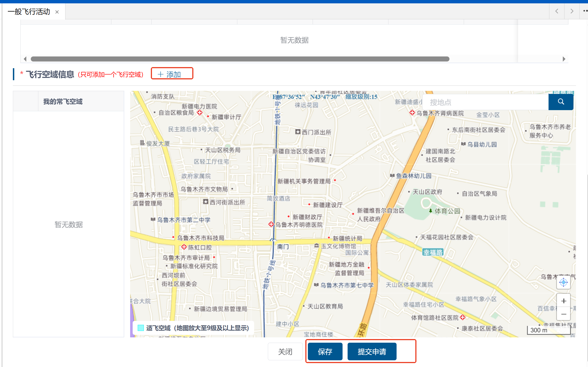Screen dimensions: 588x367
Task: Click the 体育公园 tree marker
Action: tap(430, 210)
